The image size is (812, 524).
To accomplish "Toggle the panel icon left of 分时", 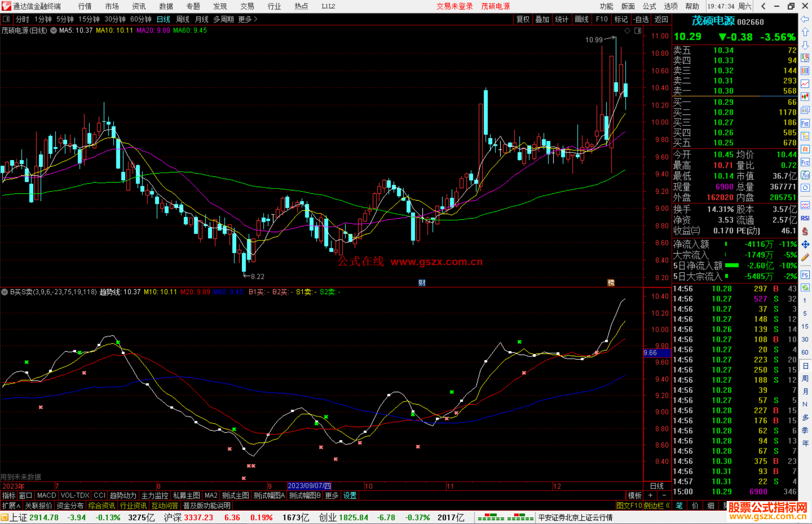I will (6, 19).
